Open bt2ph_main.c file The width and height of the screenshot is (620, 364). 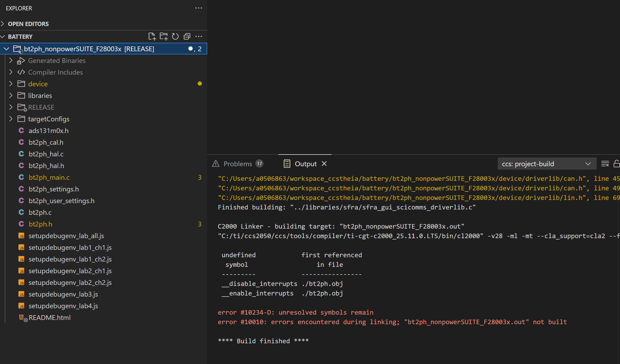coord(49,177)
